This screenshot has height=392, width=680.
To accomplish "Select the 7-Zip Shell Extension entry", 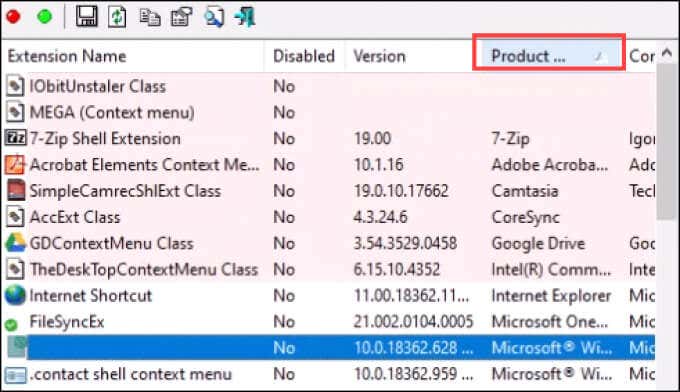I will (x=105, y=138).
